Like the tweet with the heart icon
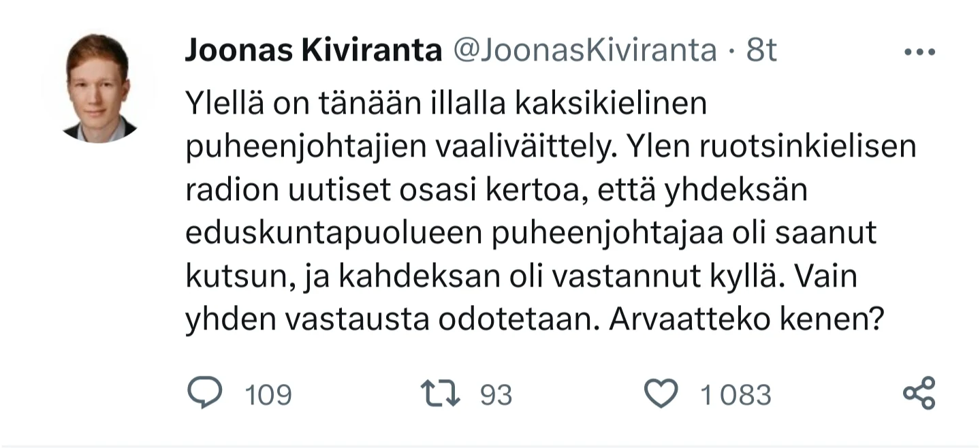This screenshot has height=448, width=980. pyautogui.click(x=661, y=394)
